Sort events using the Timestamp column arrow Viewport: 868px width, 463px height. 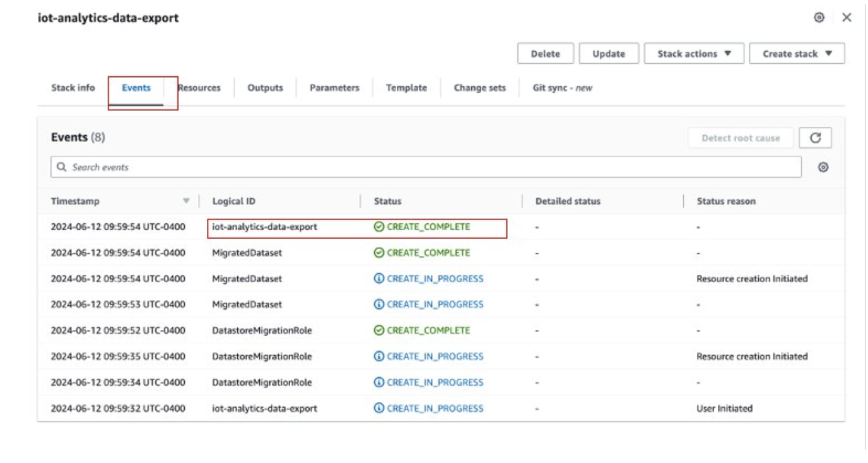[x=186, y=201]
